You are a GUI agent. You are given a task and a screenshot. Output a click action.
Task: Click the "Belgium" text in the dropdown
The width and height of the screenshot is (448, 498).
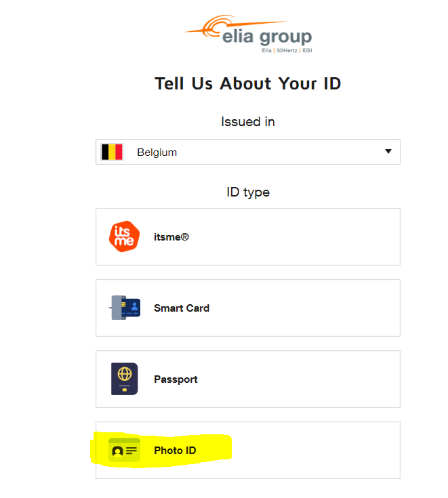tap(157, 152)
